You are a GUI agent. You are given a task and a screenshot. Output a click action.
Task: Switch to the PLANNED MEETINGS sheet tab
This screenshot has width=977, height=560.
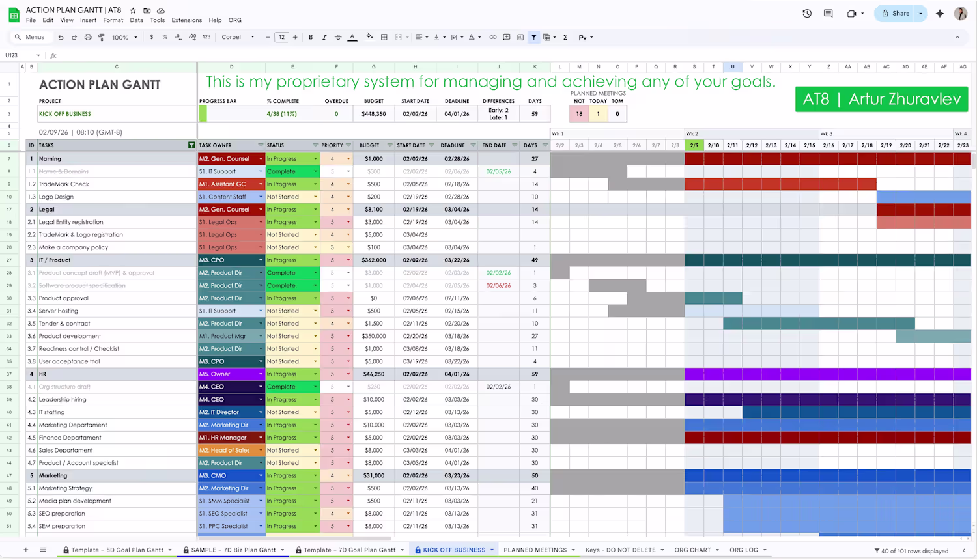535,550
